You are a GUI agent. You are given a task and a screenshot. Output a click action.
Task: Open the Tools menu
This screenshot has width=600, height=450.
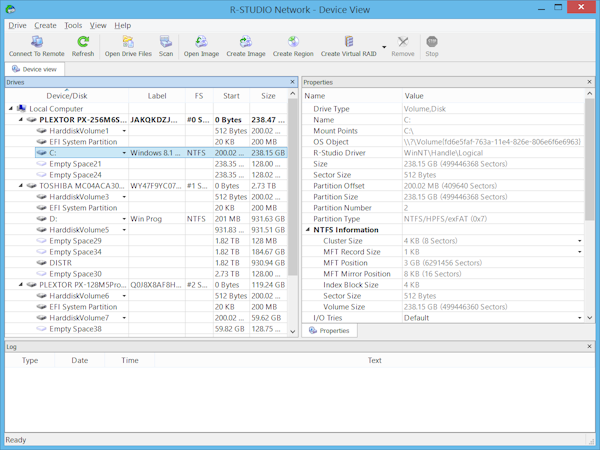tap(73, 24)
